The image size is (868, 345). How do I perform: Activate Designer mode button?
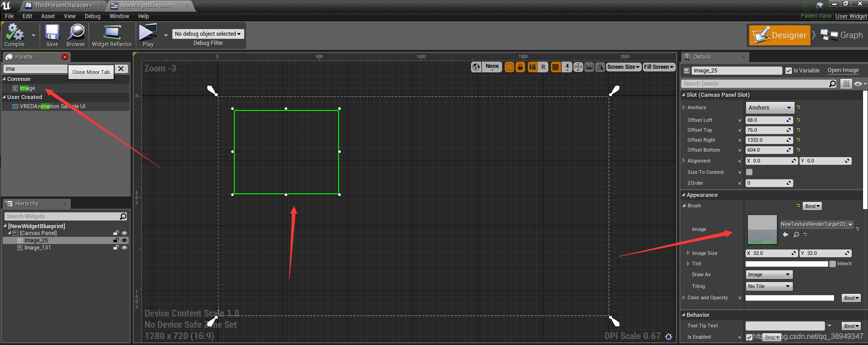(780, 35)
